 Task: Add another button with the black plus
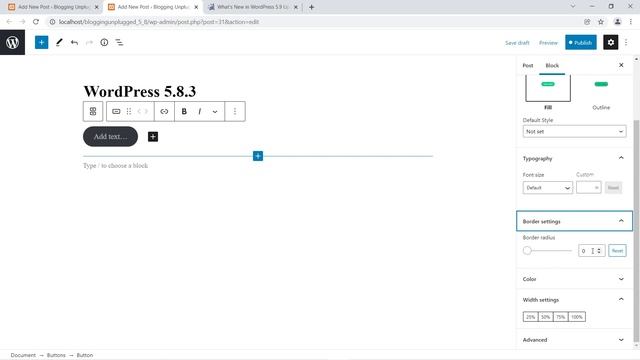[x=153, y=136]
